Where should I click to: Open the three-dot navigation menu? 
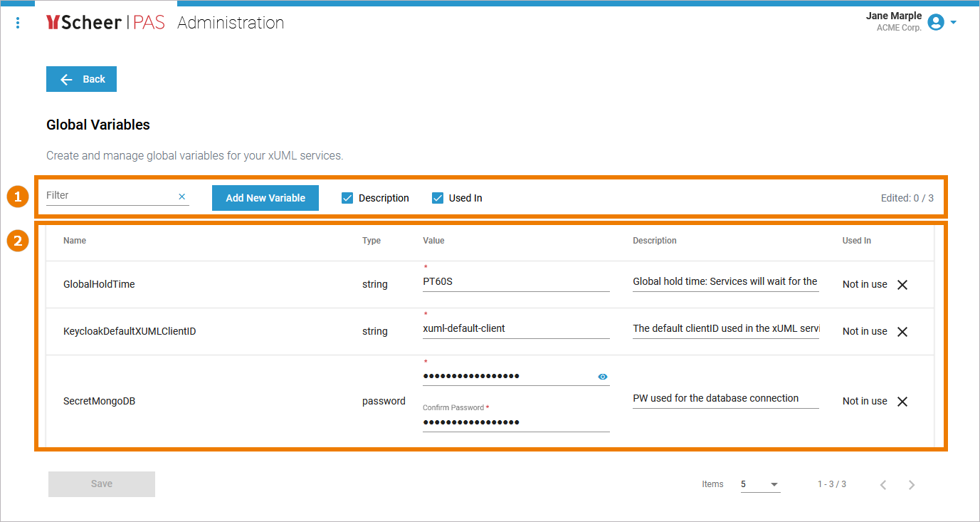pyautogui.click(x=18, y=23)
